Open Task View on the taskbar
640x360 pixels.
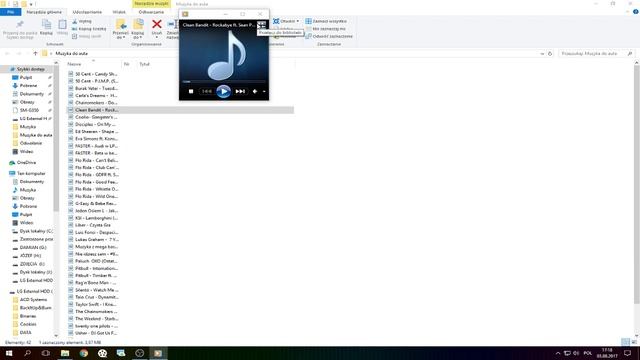coord(46,353)
